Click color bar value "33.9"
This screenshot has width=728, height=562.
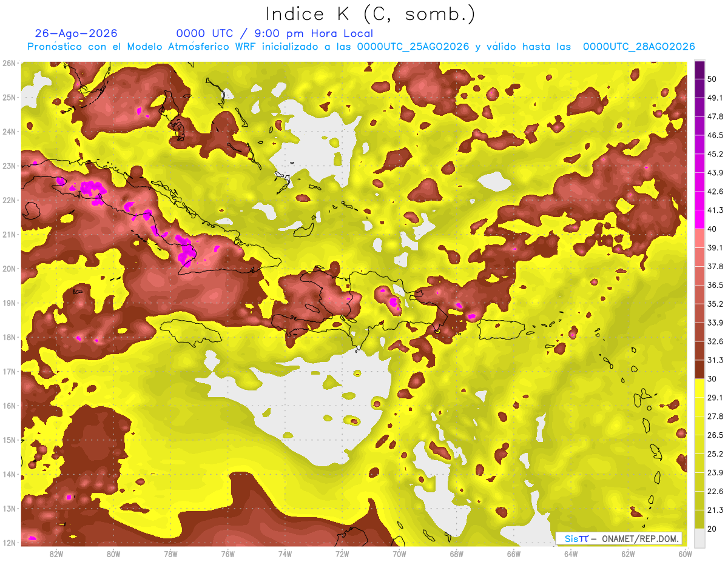tap(715, 323)
